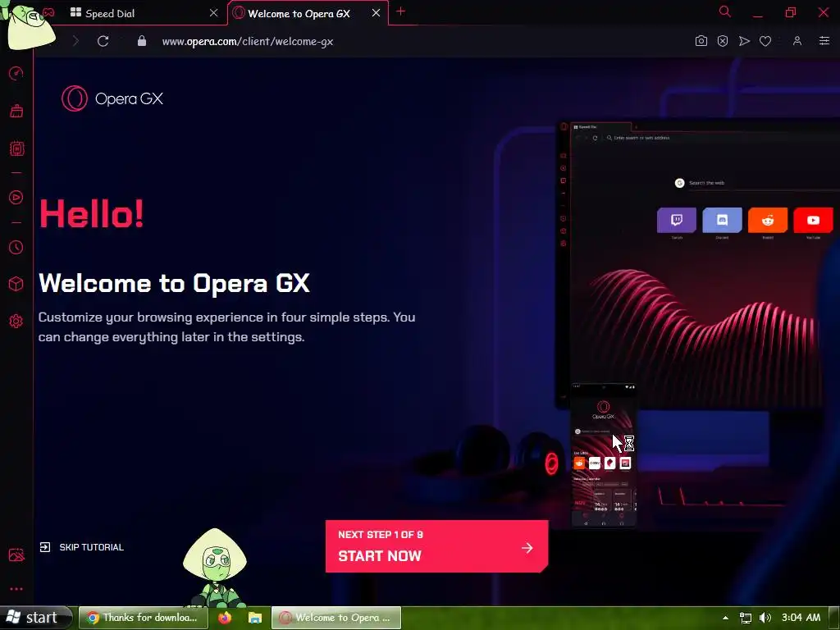Open the profile account icon
Screen dimensions: 840x630
coord(797,41)
